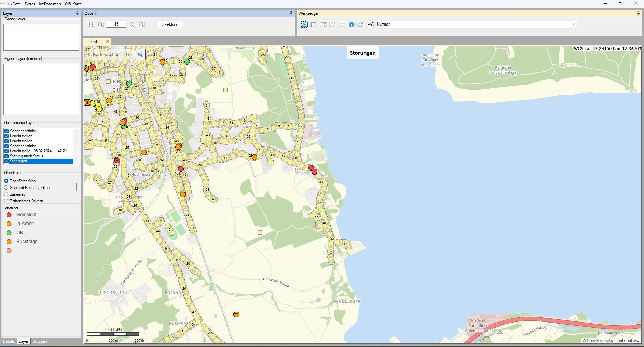Switch to the Details tab
The image size is (644, 347).
(9, 341)
